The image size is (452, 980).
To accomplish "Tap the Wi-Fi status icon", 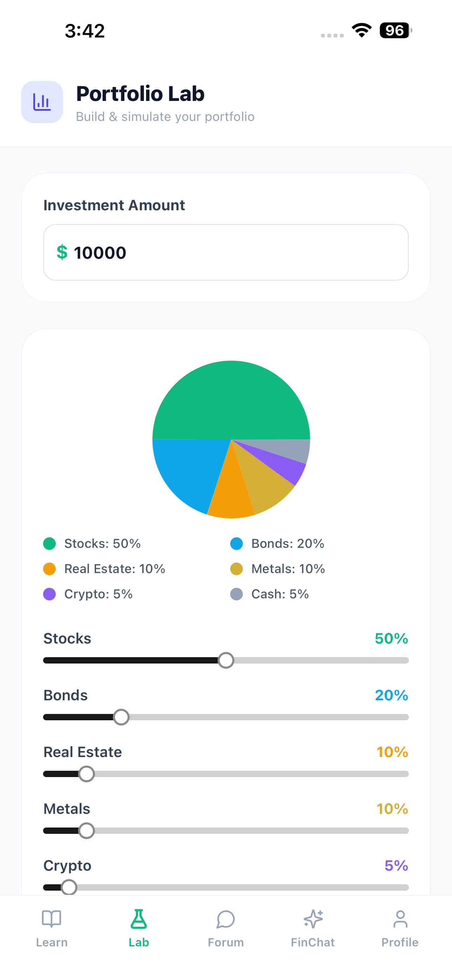I will click(362, 30).
